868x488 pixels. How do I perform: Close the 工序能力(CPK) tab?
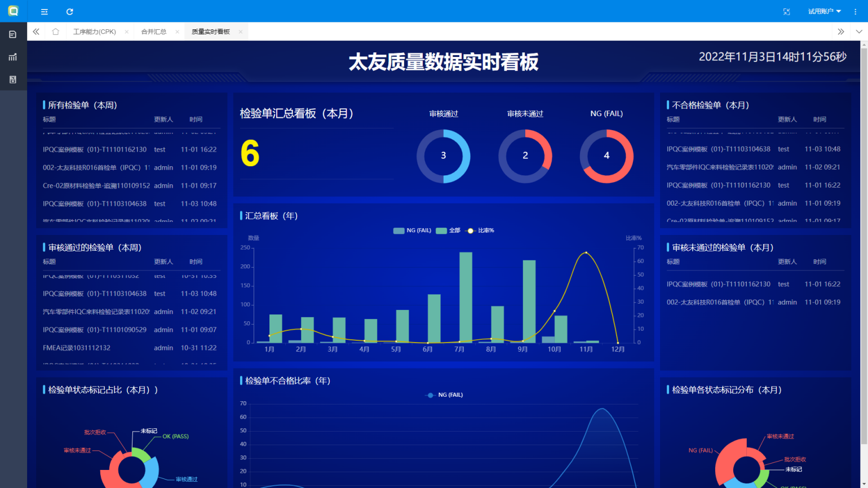pyautogui.click(x=127, y=32)
